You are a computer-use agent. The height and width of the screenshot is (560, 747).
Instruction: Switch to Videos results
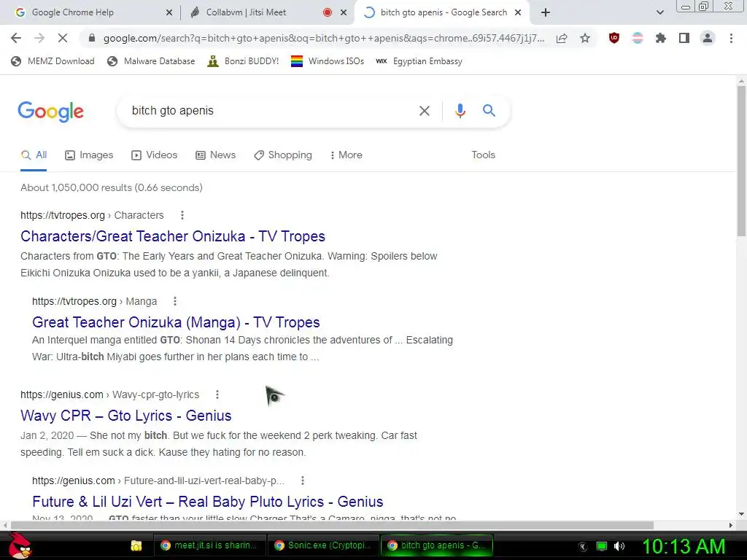click(155, 155)
